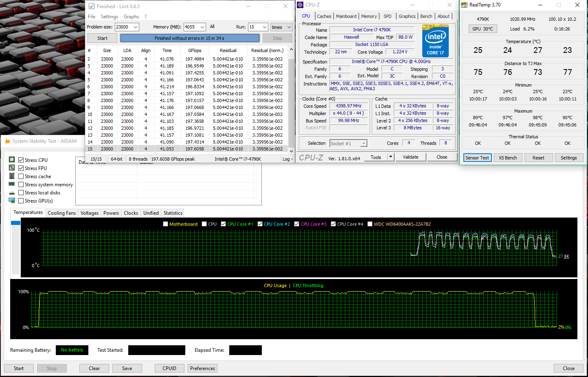
Task: Click the CPU-Z title bar icon
Action: [300, 5]
